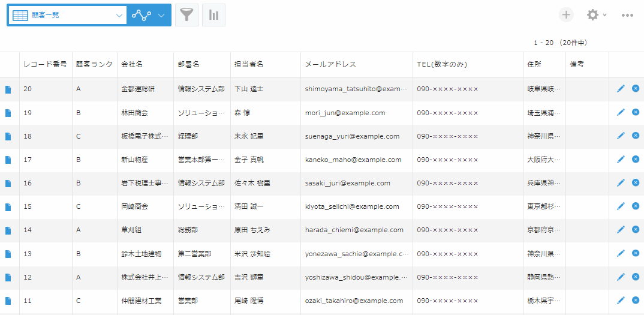644x315 pixels.
Task: Delete record 11 with the x icon
Action: (636, 300)
